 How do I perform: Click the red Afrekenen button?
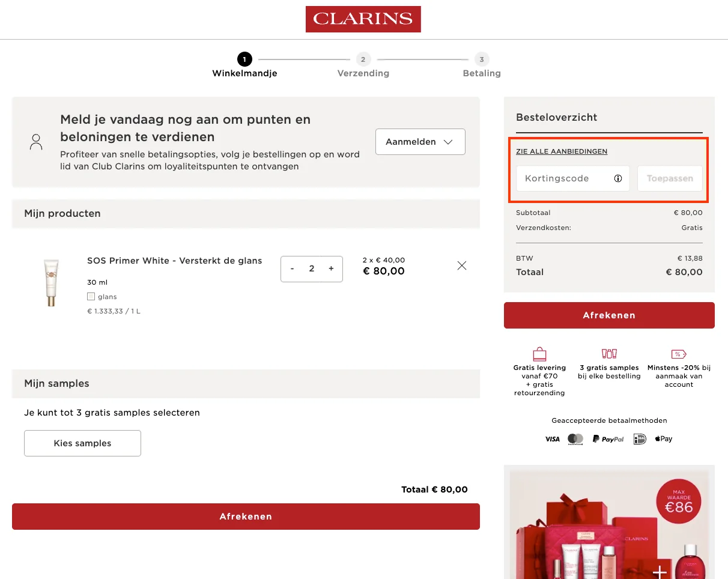608,315
